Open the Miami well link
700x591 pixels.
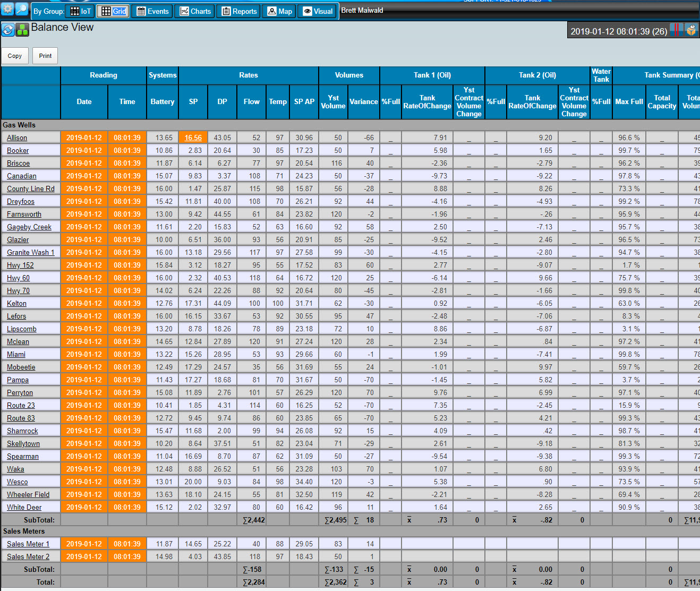click(x=16, y=354)
